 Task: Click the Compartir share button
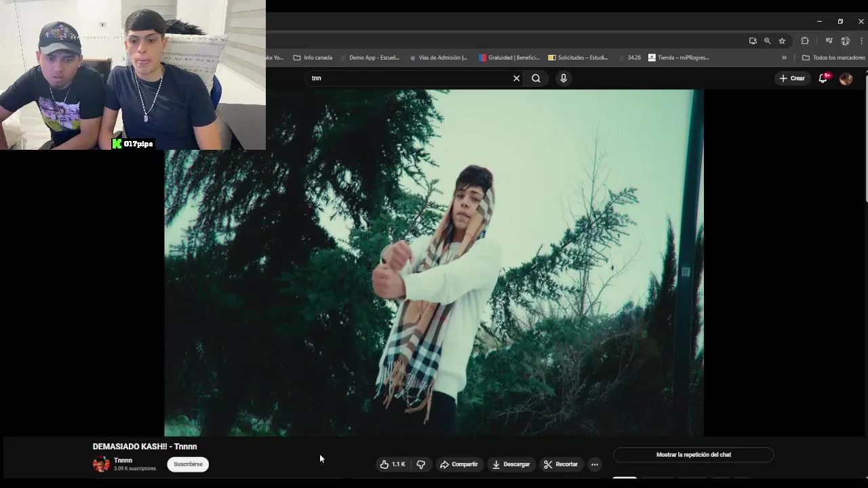coord(459,464)
